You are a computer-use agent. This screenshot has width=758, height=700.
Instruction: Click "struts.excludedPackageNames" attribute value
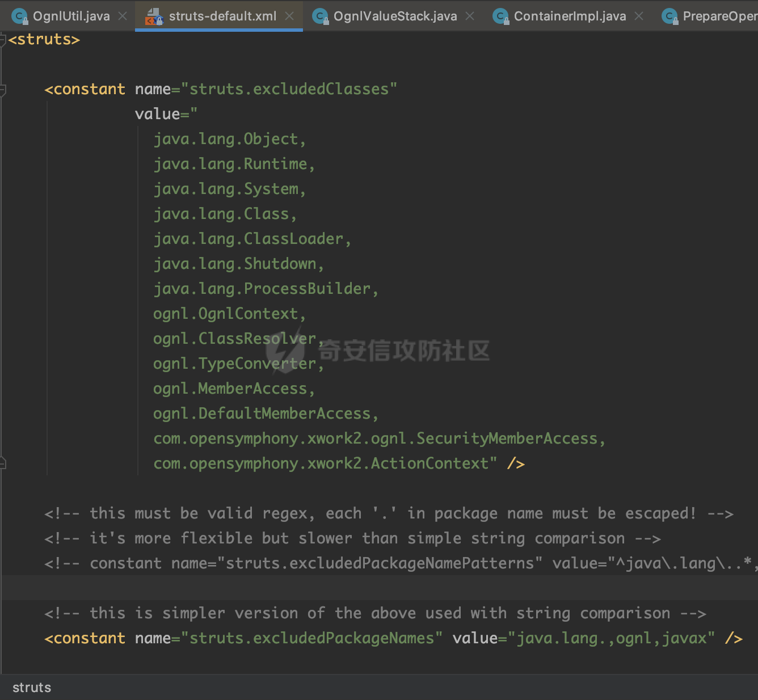tap(312, 638)
